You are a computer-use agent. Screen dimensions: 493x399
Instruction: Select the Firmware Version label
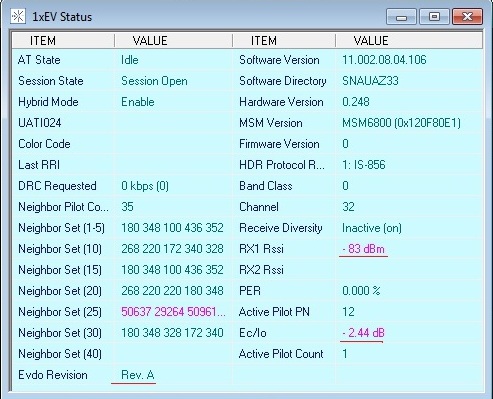[279, 144]
